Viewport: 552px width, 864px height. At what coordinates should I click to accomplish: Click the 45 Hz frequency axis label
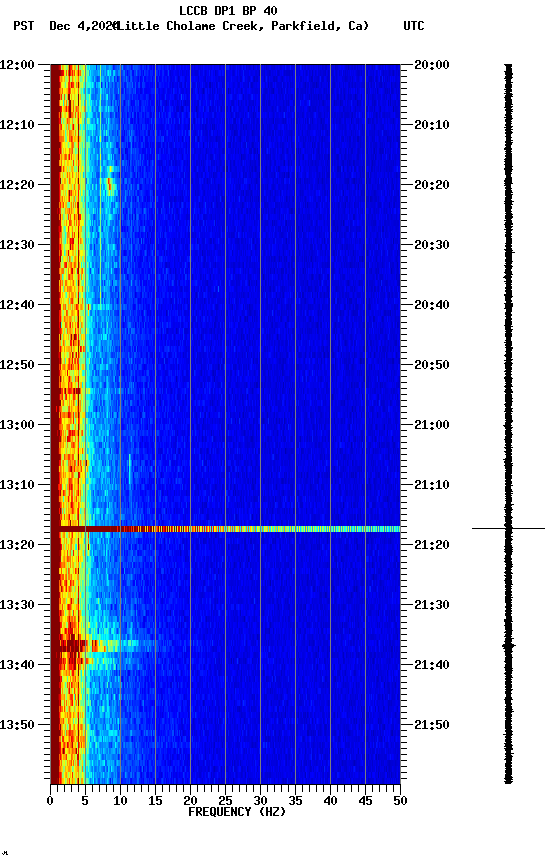click(365, 801)
